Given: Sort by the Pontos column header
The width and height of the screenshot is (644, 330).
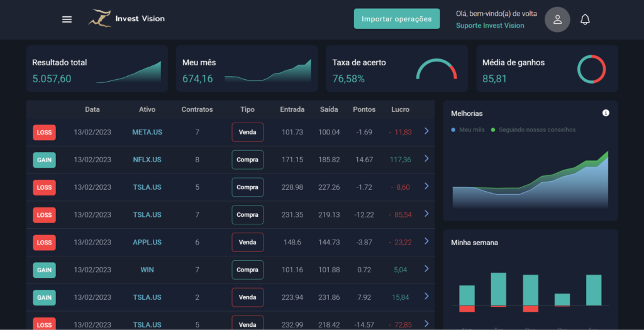Looking at the screenshot, I should click(364, 109).
